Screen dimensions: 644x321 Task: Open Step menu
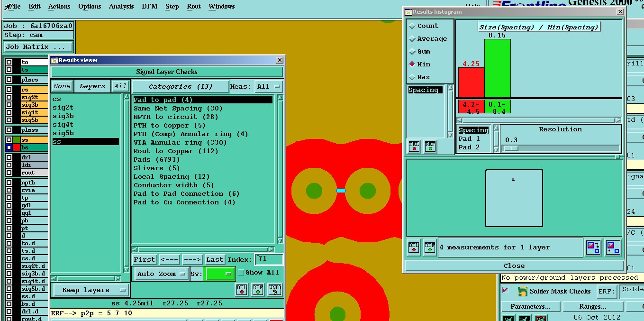click(172, 7)
